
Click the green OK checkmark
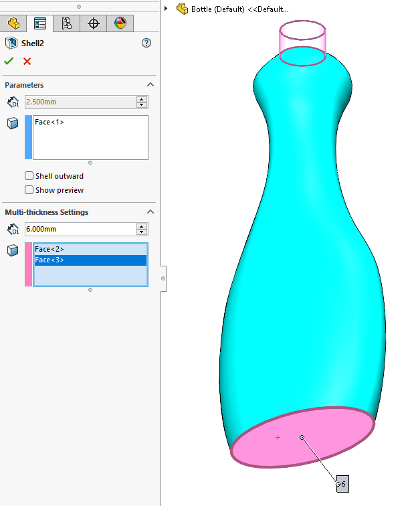click(9, 61)
